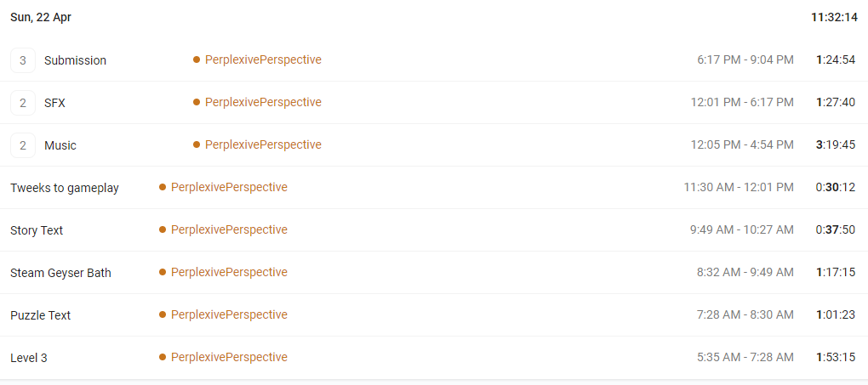Open PerplexivePerspective project on SFX row

263,102
